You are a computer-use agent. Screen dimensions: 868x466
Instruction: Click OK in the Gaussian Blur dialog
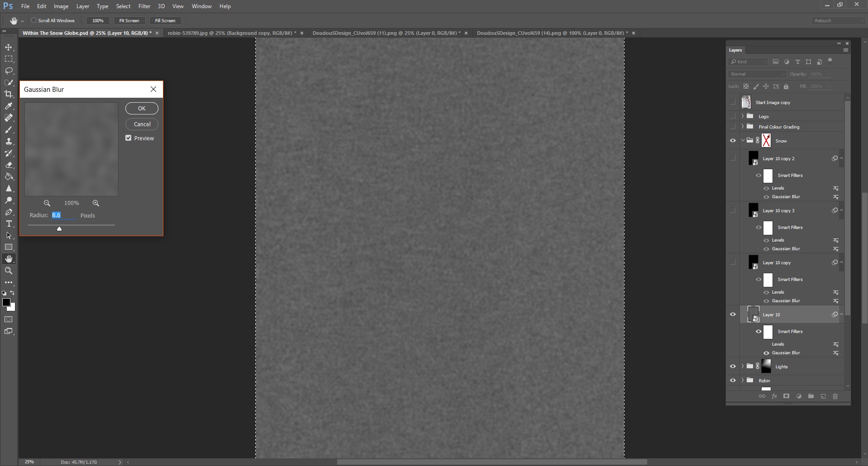141,108
